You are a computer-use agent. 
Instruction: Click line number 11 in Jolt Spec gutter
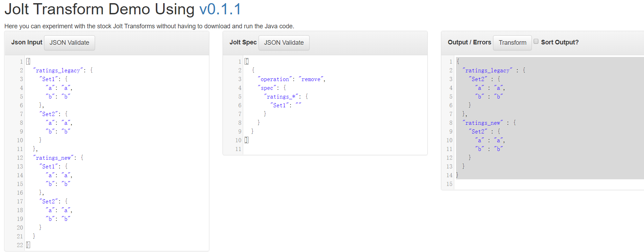pos(238,149)
